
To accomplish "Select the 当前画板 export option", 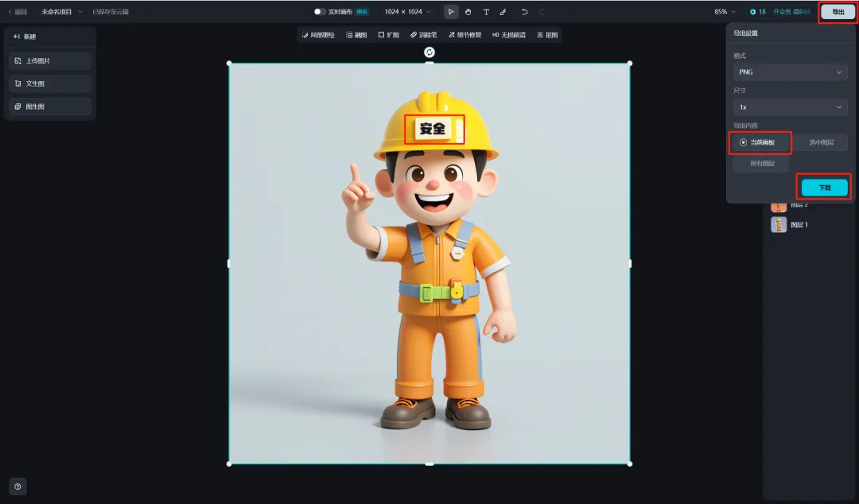I will click(x=762, y=142).
